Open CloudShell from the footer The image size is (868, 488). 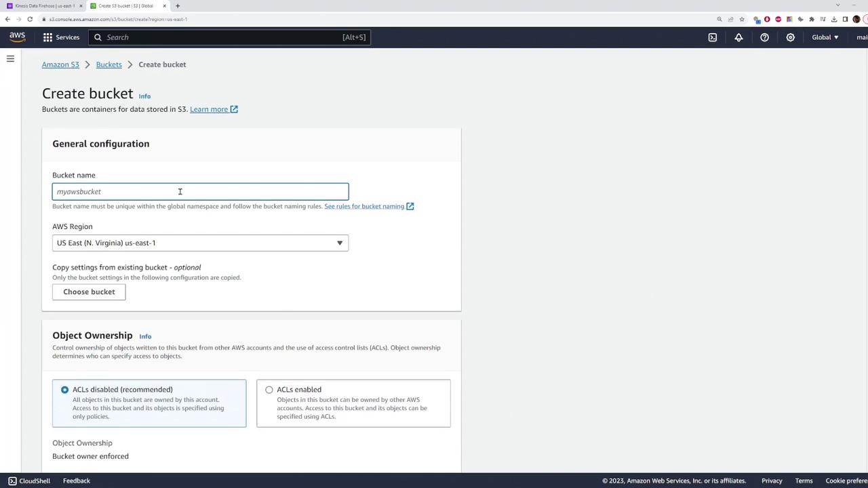[29, 481]
